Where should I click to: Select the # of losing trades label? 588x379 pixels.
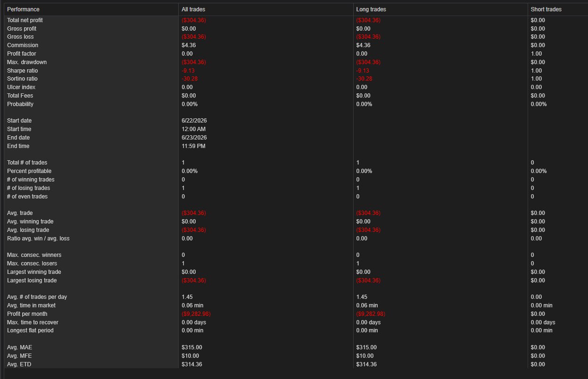(28, 188)
